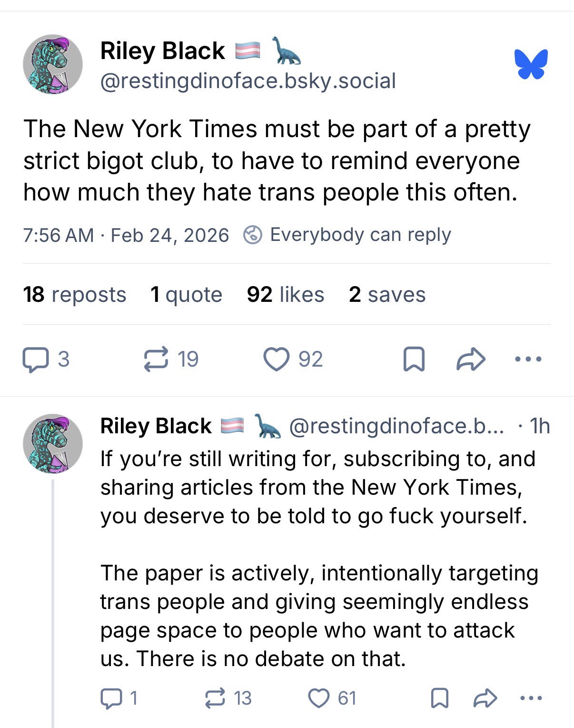Viewport: 574px width, 728px height.
Task: Bookmark the main post
Action: tap(414, 359)
